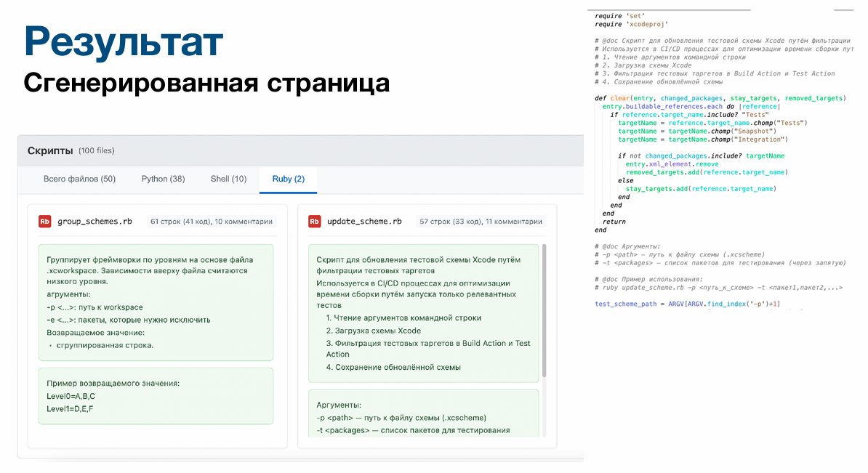
Task: Click the 'def clear(entry, changed_packages' code line
Action: coord(720,98)
